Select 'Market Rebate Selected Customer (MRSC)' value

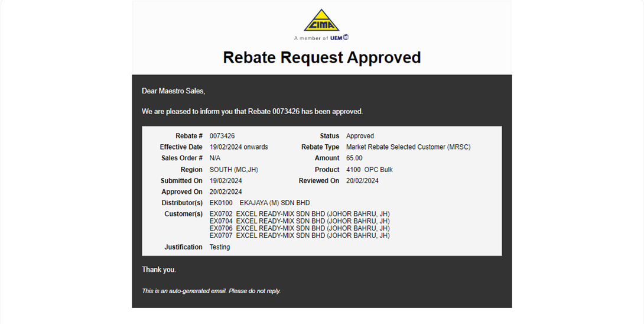coord(408,147)
